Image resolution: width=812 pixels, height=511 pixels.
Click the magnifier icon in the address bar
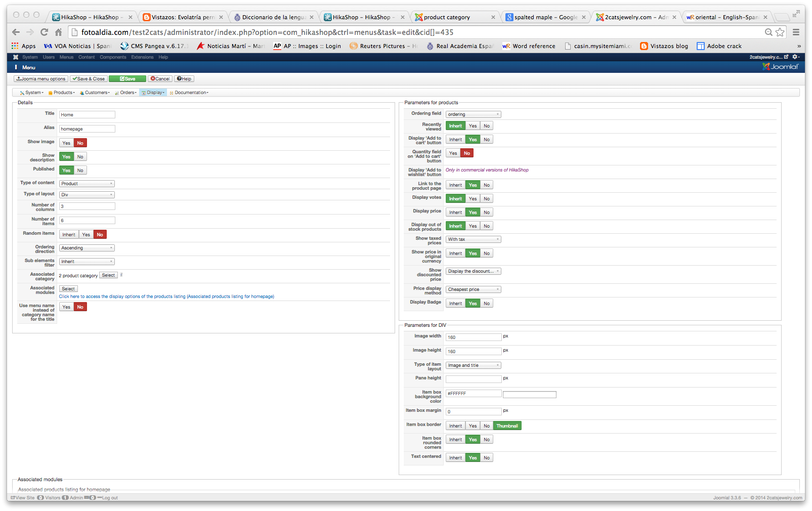(x=768, y=32)
